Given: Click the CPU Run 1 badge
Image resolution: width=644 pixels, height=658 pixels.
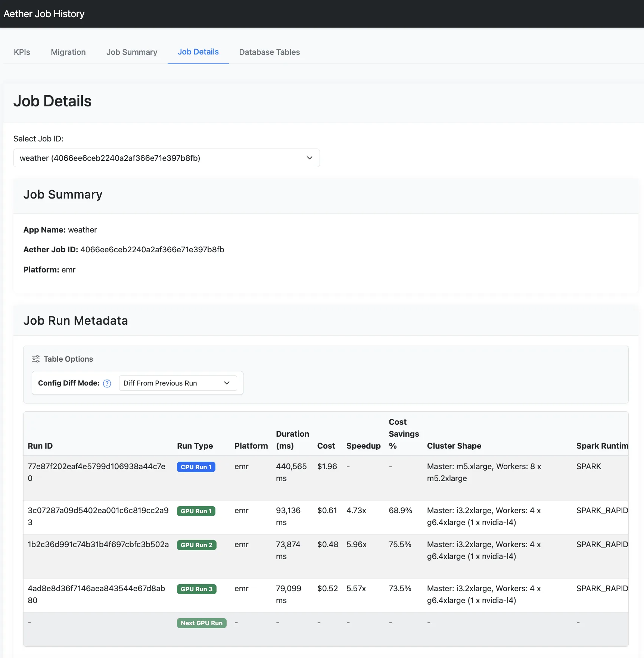Looking at the screenshot, I should point(196,467).
